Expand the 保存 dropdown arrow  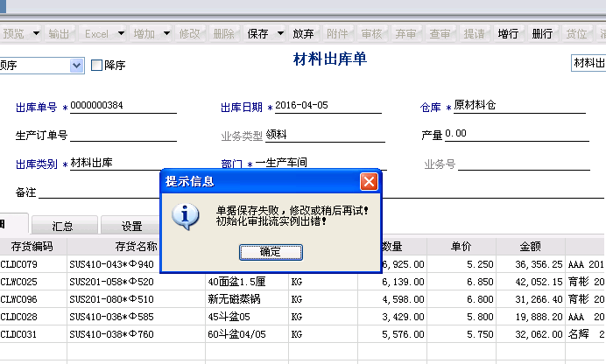pyautogui.click(x=281, y=34)
